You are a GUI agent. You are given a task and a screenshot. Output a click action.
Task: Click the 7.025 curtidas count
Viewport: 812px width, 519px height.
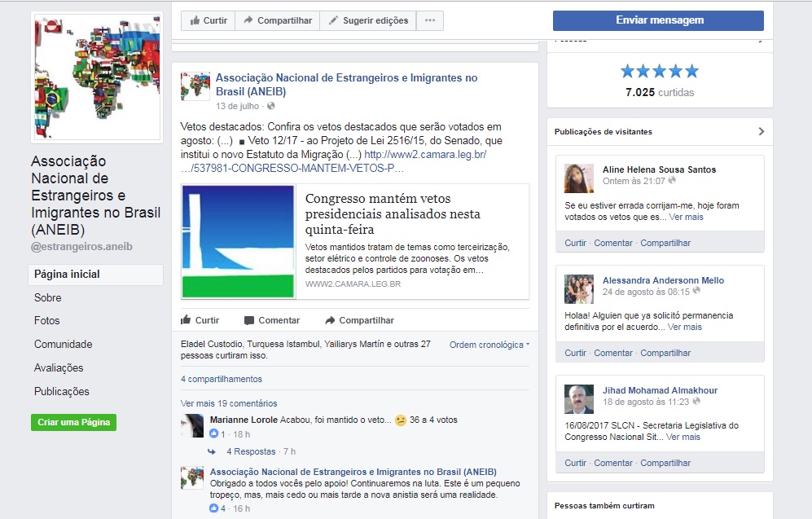[660, 93]
